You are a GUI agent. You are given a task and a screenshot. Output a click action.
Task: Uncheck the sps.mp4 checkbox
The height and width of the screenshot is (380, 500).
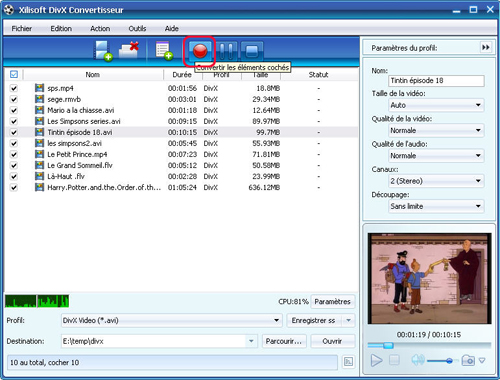click(x=14, y=88)
